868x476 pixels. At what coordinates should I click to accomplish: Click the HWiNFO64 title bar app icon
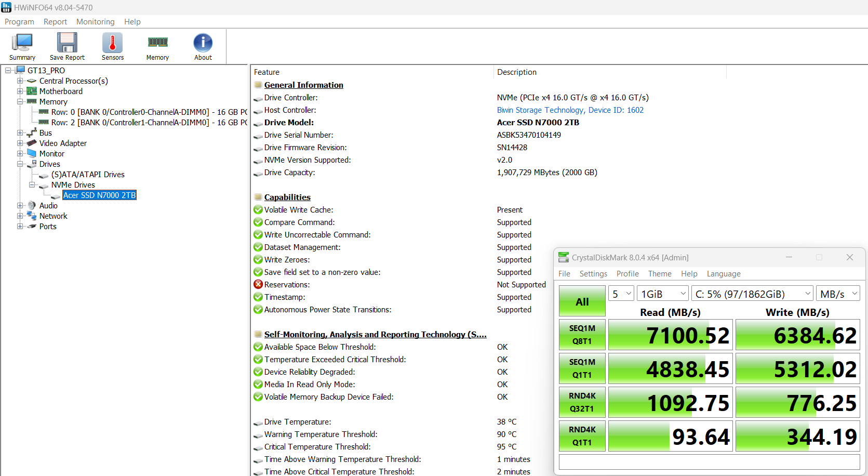click(6, 7)
